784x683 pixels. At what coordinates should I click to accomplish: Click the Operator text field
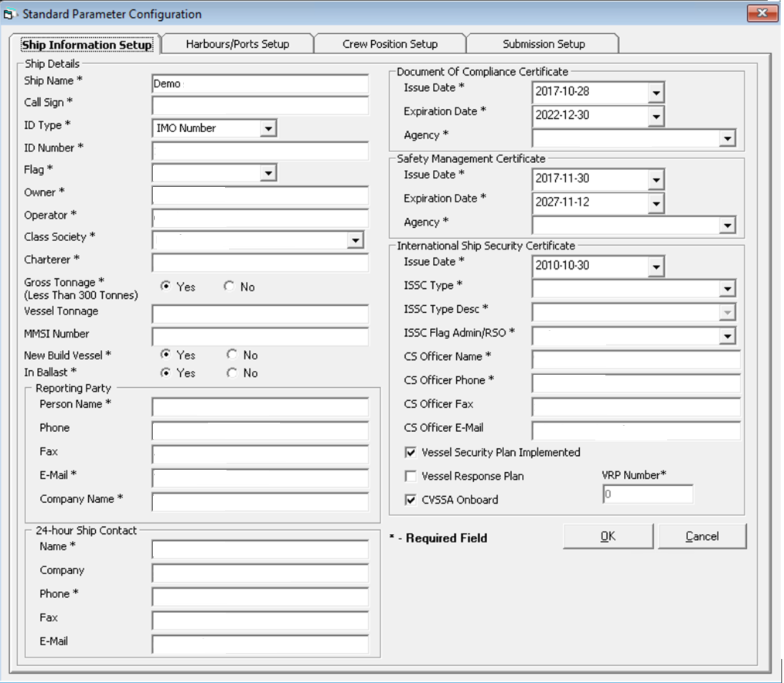260,218
